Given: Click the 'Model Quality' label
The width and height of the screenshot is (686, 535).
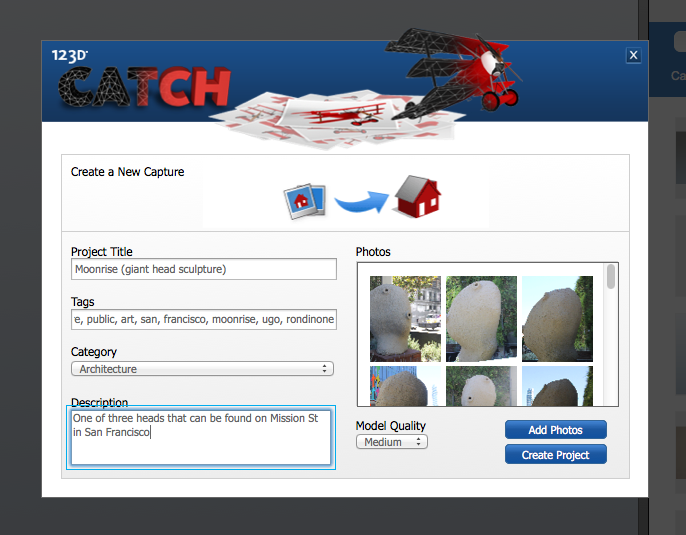Looking at the screenshot, I should 391,426.
